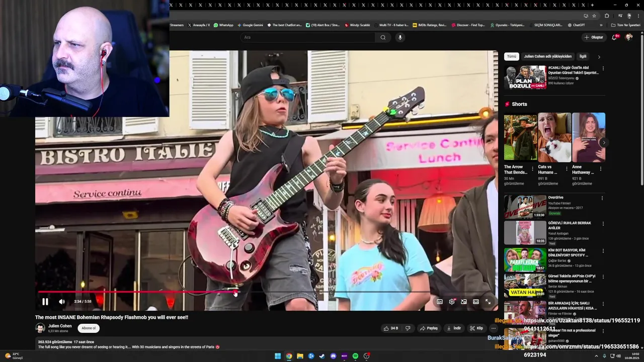
Task: Open GÖREVLİ RUHLAR BERRAK AHİLER video title
Action: 570,225
